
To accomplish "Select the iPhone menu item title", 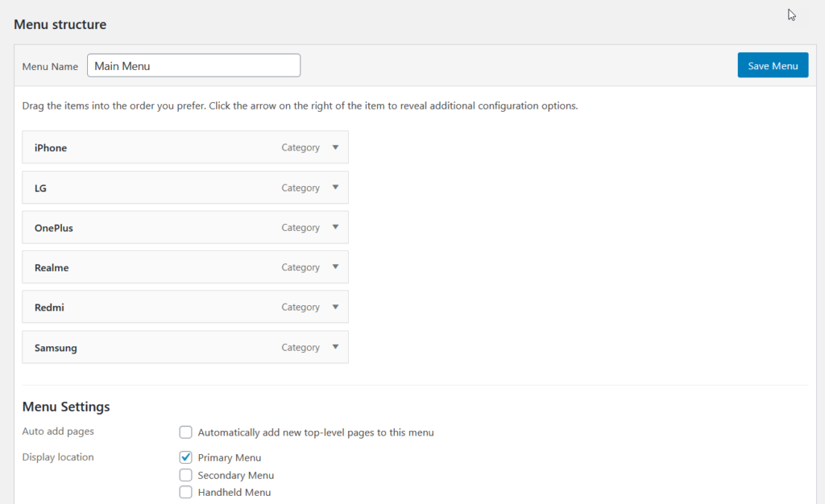I will (x=51, y=147).
